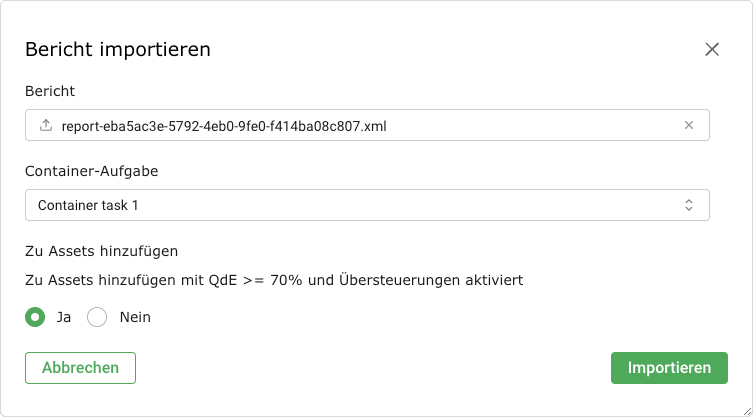This screenshot has height=417, width=753.
Task: Click the 'Bericht importieren' dialog title
Action: click(x=117, y=49)
